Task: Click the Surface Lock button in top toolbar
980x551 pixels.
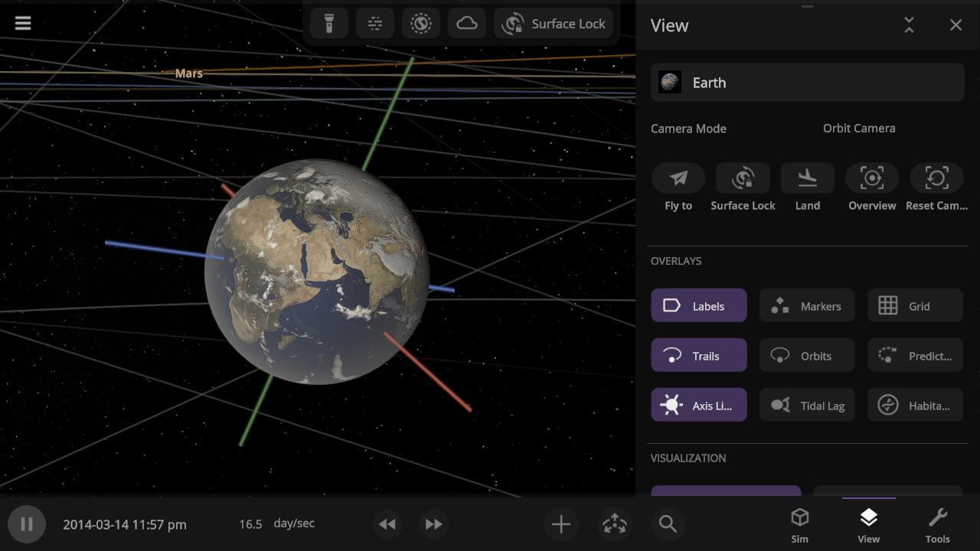Action: click(x=554, y=24)
